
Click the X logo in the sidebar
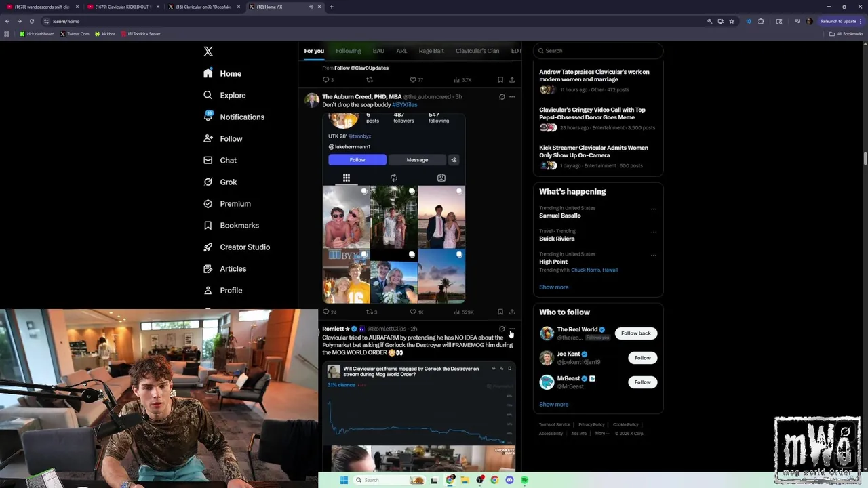pos(208,52)
